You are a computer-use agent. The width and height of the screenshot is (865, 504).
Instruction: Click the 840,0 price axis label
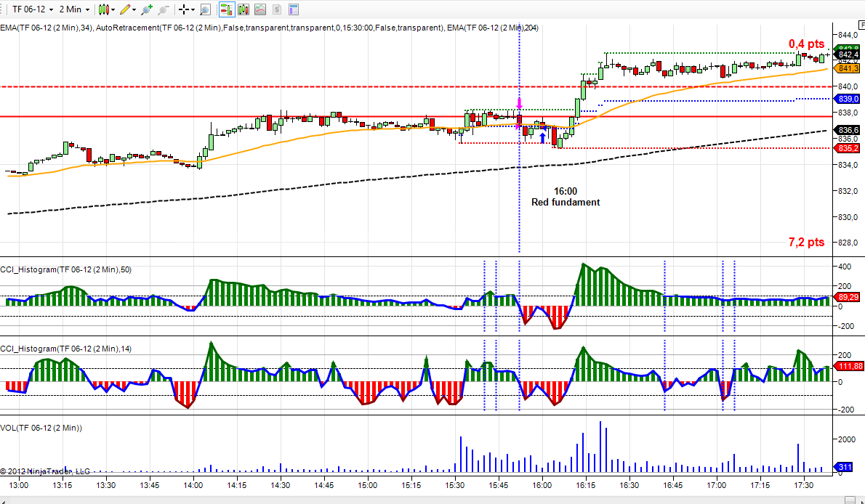click(848, 86)
